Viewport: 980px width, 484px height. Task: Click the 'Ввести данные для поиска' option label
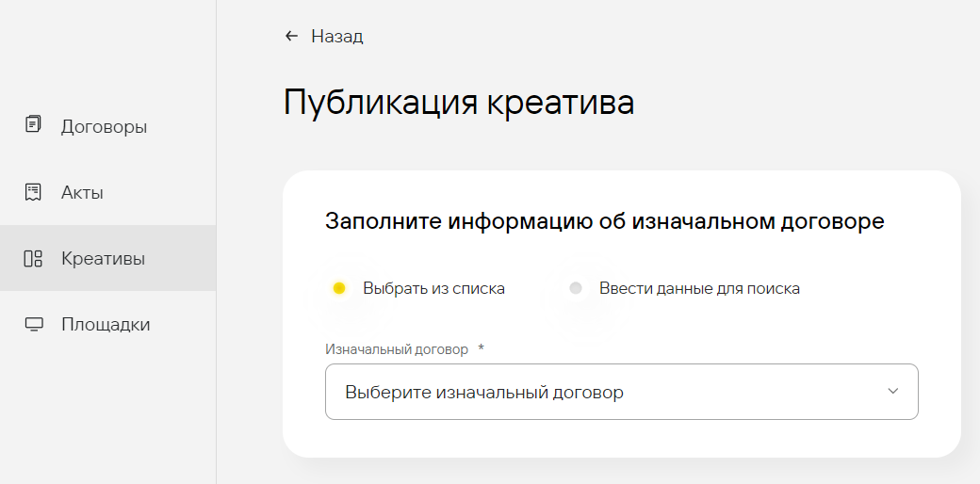point(699,288)
